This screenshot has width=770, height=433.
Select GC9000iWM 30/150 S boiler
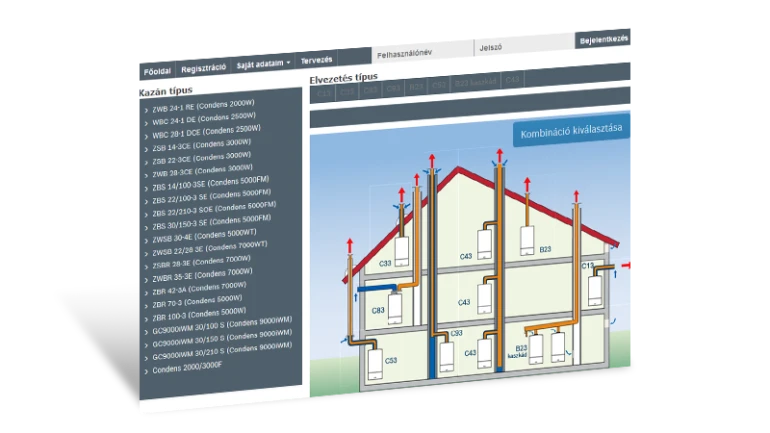pyautogui.click(x=221, y=340)
